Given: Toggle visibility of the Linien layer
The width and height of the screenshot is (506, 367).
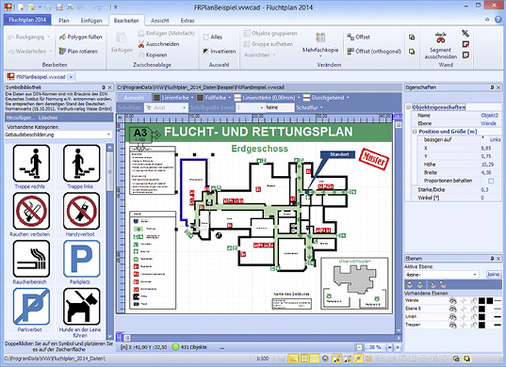Looking at the screenshot, I should pyautogui.click(x=453, y=317).
